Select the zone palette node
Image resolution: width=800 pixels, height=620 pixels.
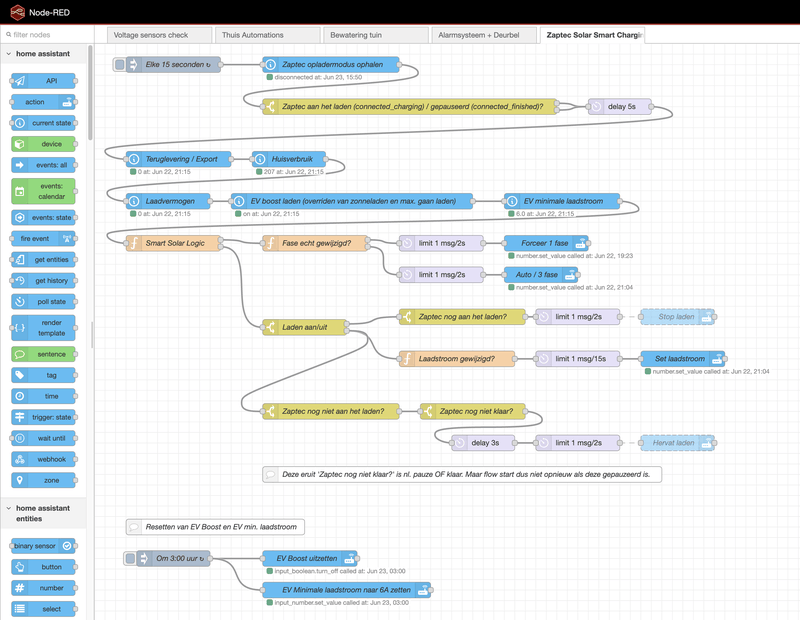[43, 480]
